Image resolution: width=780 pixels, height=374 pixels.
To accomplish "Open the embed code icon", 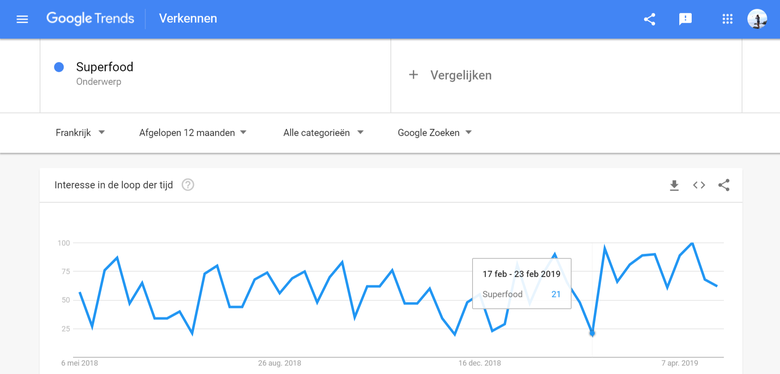I will tap(699, 185).
